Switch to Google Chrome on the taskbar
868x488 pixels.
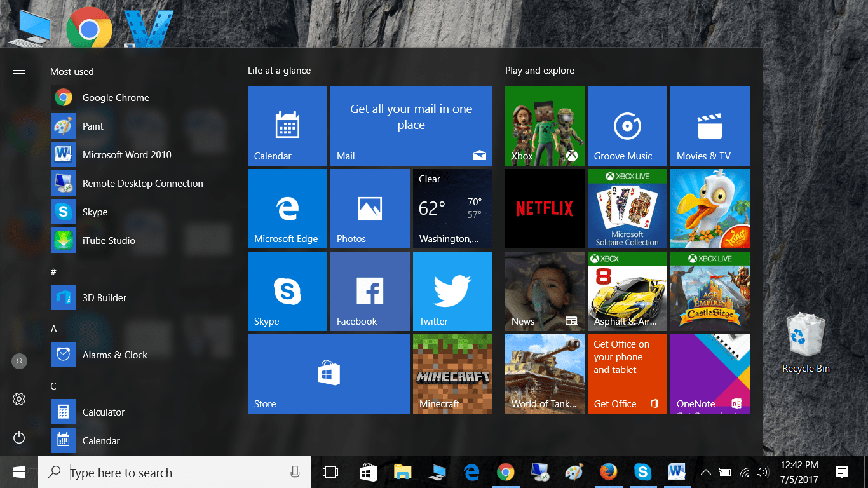(x=505, y=472)
